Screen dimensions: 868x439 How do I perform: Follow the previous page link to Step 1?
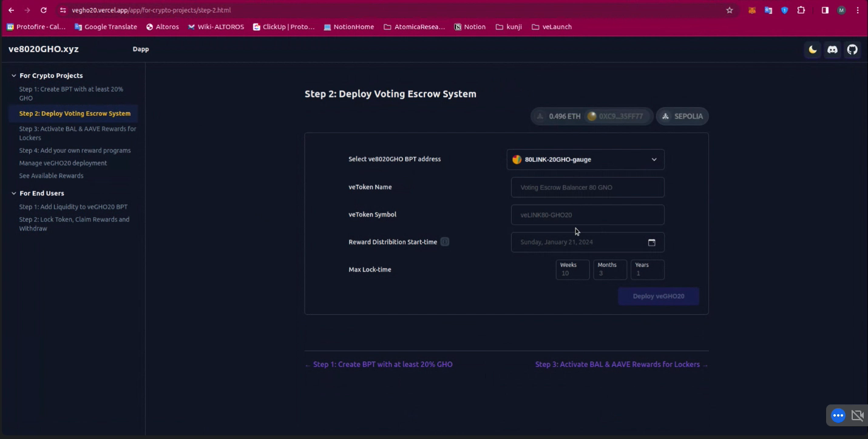pyautogui.click(x=379, y=364)
